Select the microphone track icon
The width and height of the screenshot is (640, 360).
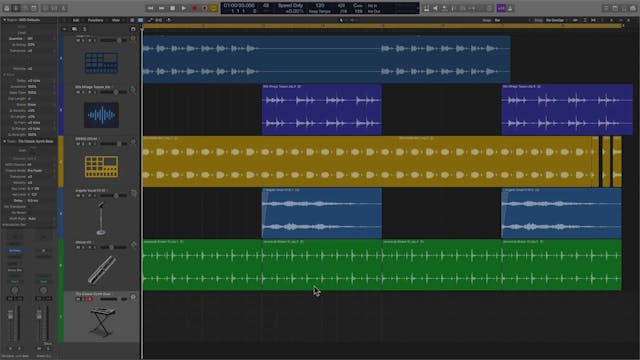coord(101,218)
